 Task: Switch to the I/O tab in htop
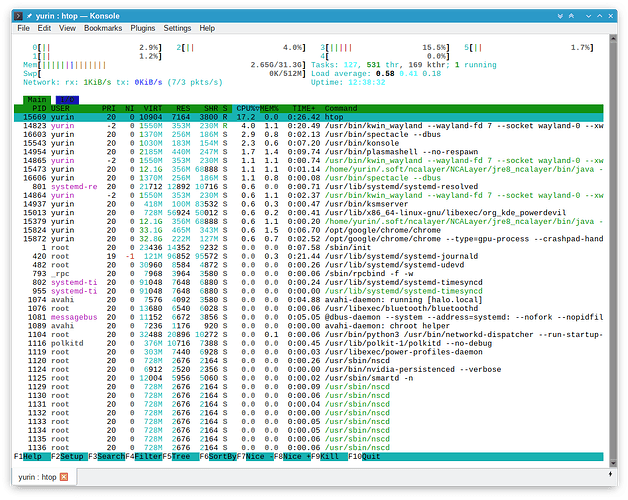(x=66, y=100)
